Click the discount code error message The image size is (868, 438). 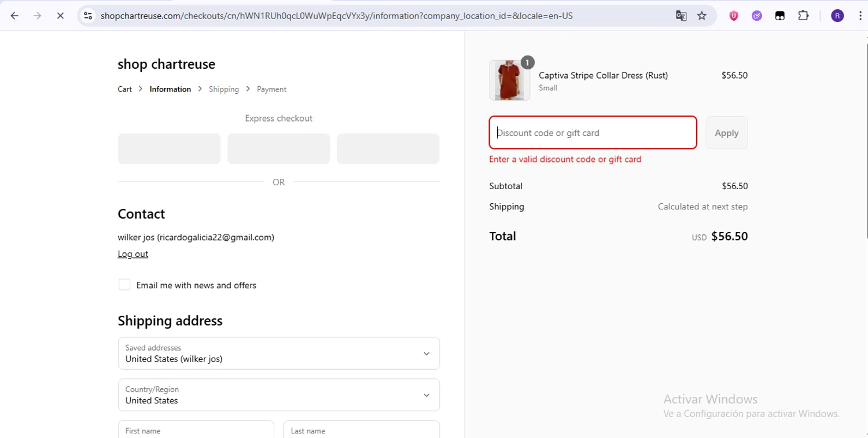[565, 159]
